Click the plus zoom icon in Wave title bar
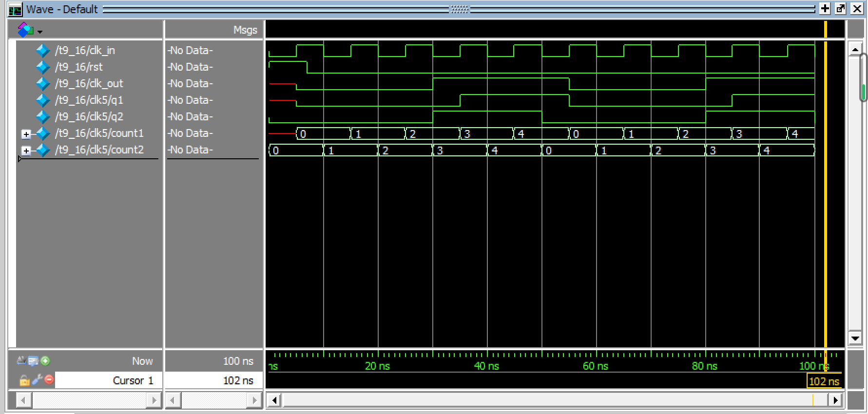 pos(825,8)
